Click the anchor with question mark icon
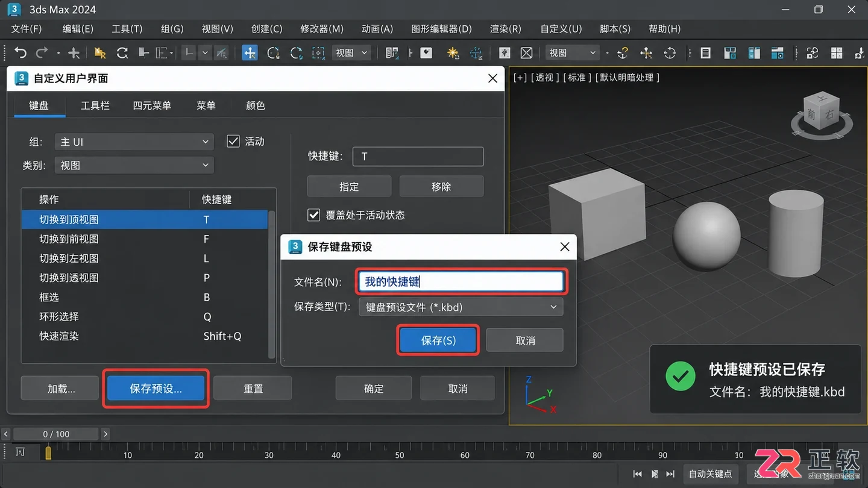The width and height of the screenshot is (868, 488). point(623,53)
